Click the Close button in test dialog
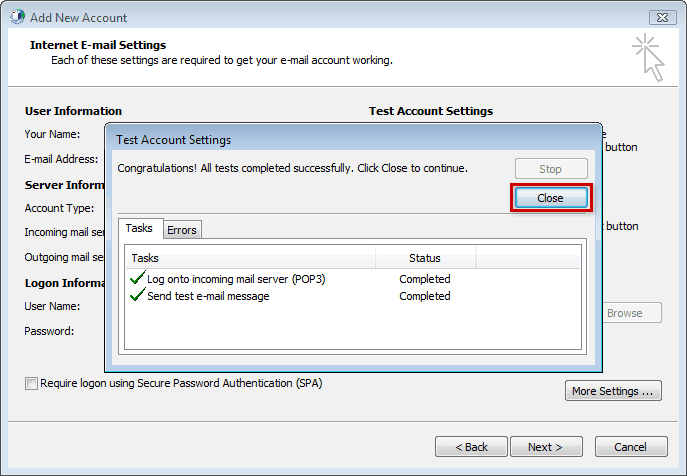Image resolution: width=687 pixels, height=476 pixels. pyautogui.click(x=551, y=198)
